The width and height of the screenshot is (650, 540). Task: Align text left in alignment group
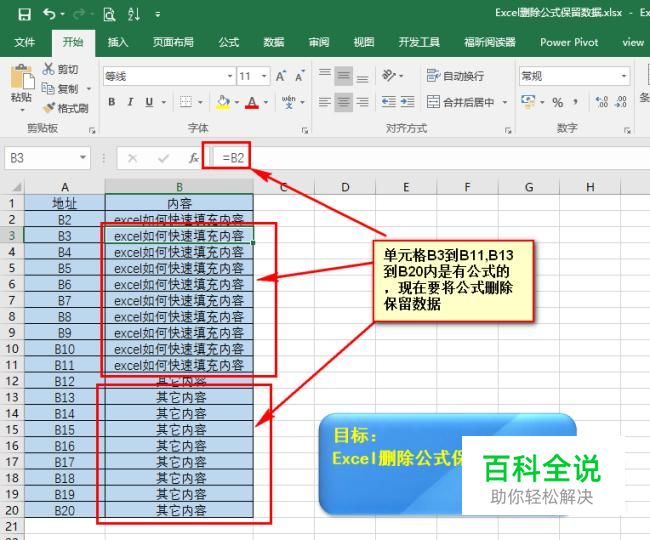click(325, 102)
